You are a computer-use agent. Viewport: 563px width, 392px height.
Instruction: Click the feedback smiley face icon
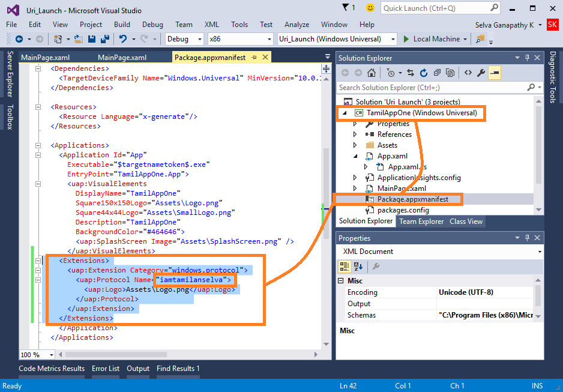(x=370, y=8)
